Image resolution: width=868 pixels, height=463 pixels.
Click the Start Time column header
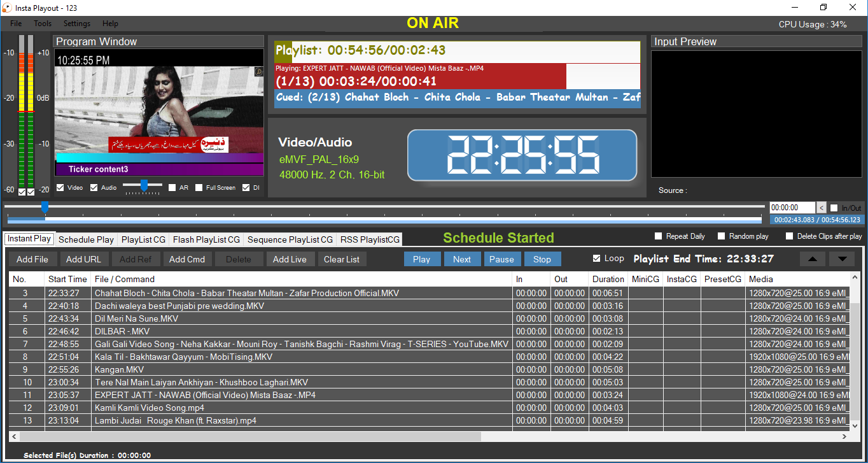pyautogui.click(x=67, y=279)
